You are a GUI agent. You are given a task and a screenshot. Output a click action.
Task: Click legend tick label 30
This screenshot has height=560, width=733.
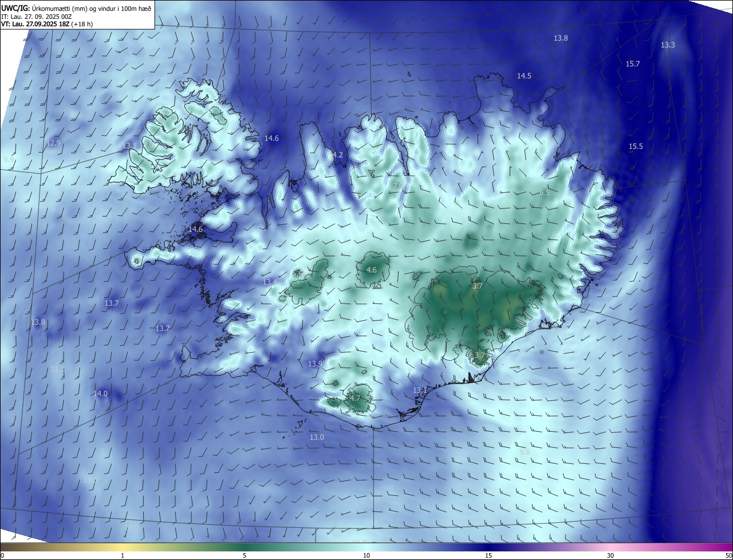[x=610, y=556]
